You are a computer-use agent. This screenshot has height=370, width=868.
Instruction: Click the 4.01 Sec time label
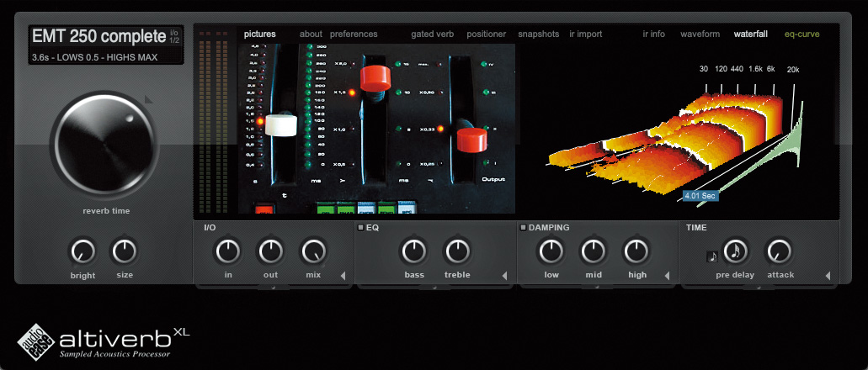700,196
